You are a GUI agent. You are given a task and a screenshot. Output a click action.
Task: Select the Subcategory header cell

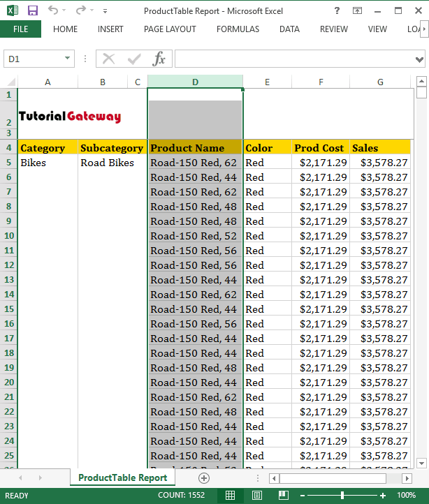coord(112,148)
